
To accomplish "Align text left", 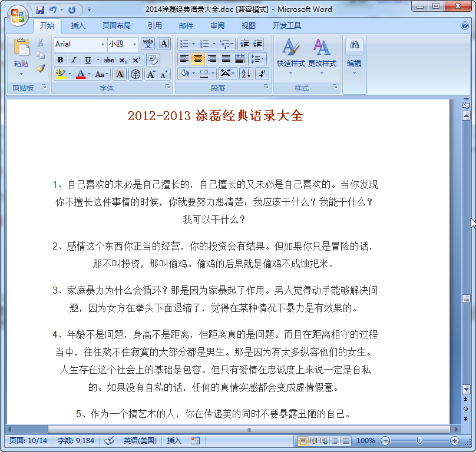I will 184,58.
